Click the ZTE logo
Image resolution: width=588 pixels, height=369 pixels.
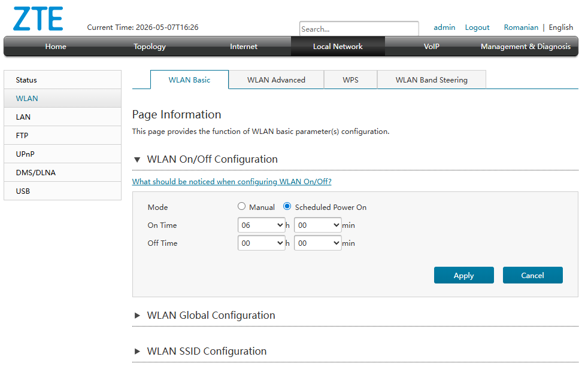pos(38,19)
